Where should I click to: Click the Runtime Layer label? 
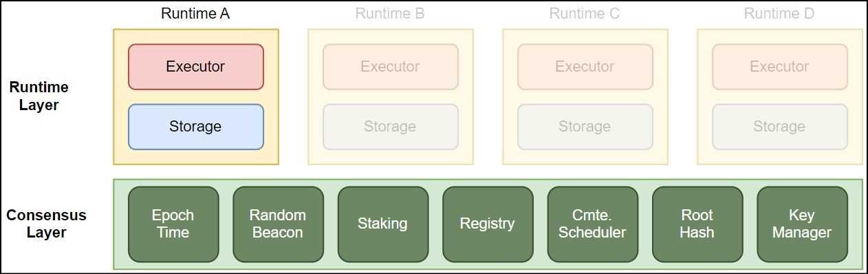click(x=39, y=96)
